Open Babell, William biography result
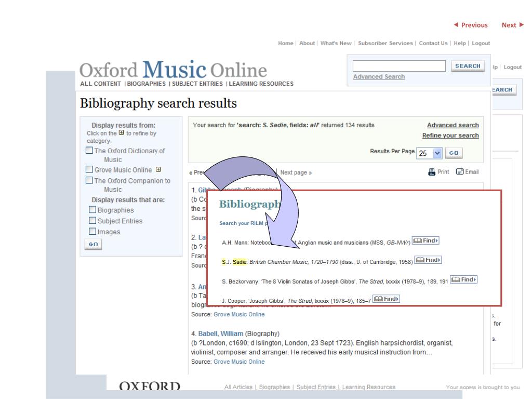Screen dimensions: 532x399 coord(220,334)
